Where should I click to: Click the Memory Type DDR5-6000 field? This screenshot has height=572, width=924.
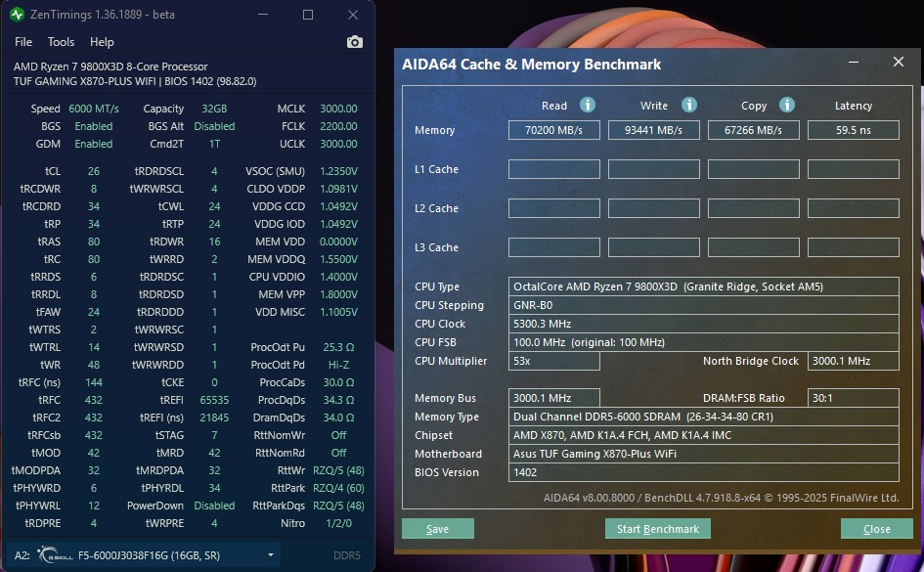pos(704,417)
